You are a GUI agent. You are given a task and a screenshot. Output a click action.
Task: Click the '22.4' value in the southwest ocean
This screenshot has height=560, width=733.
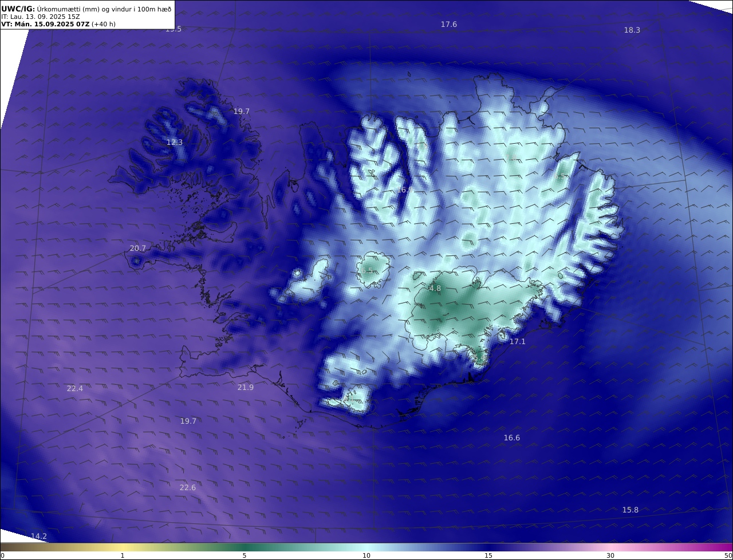[75, 389]
